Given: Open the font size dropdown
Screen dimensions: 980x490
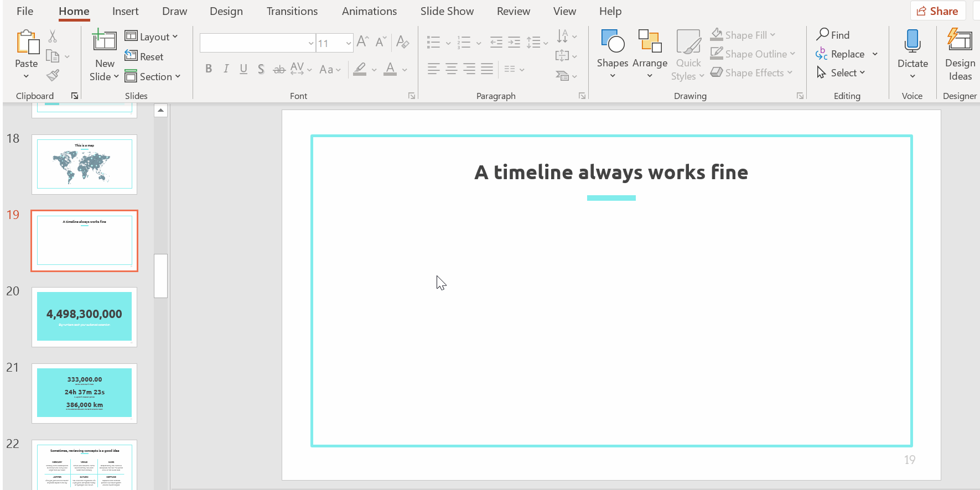Looking at the screenshot, I should coord(348,43).
